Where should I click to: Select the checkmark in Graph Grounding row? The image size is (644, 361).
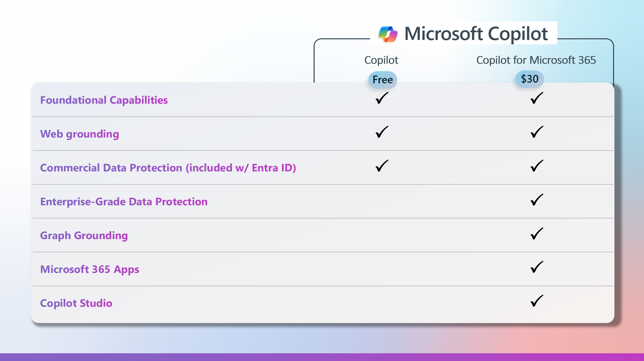click(536, 234)
